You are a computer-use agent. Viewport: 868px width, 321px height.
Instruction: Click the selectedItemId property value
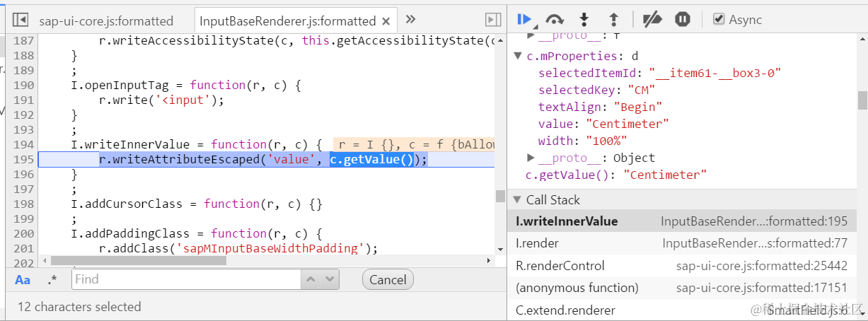[x=714, y=73]
